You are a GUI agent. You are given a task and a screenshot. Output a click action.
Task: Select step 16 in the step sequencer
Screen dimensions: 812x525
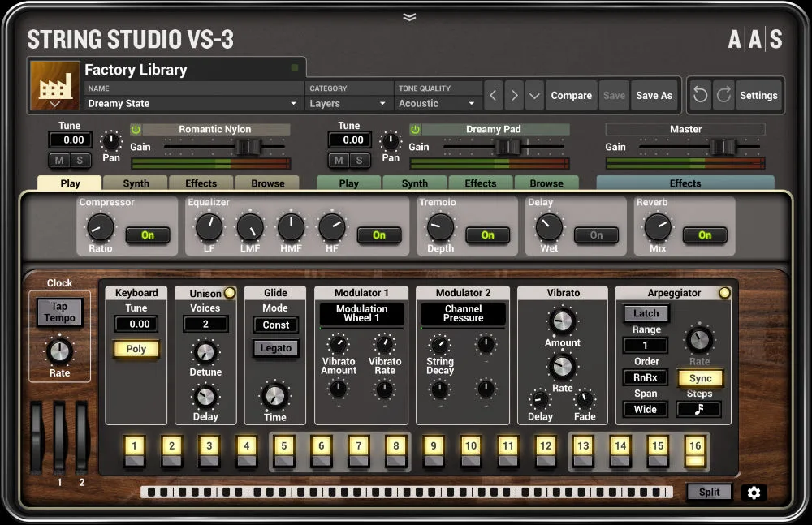point(694,447)
